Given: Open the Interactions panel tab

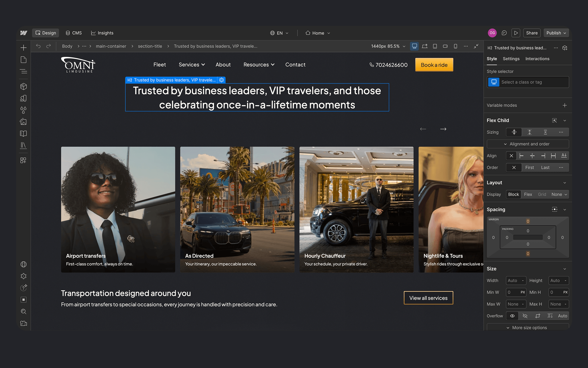Looking at the screenshot, I should 537,59.
